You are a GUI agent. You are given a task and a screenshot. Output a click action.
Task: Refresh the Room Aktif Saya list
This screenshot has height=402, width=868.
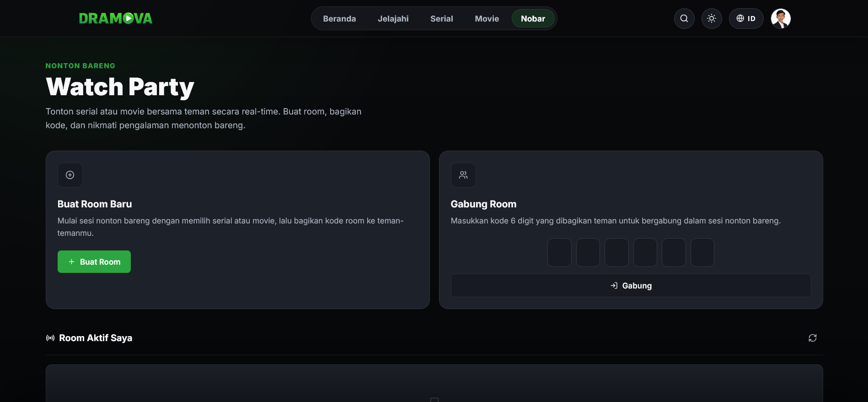pyautogui.click(x=813, y=338)
